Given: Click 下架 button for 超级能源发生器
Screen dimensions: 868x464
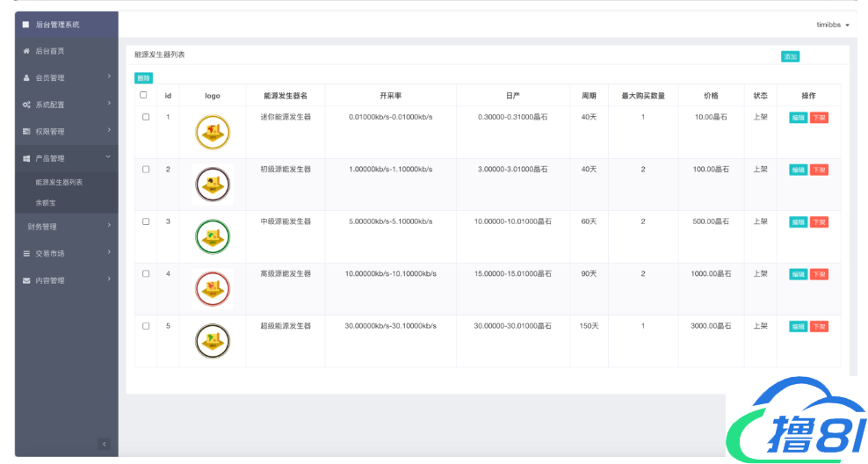Looking at the screenshot, I should pyautogui.click(x=819, y=327).
